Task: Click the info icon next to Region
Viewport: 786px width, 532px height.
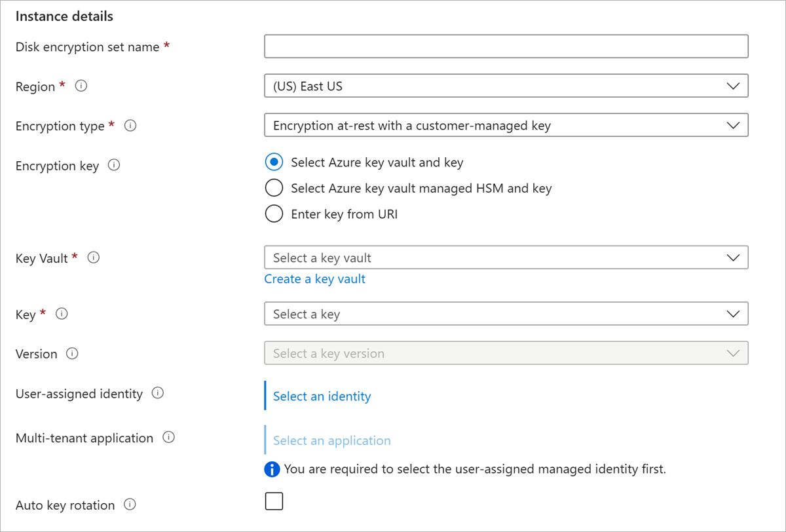Action: click(x=81, y=86)
